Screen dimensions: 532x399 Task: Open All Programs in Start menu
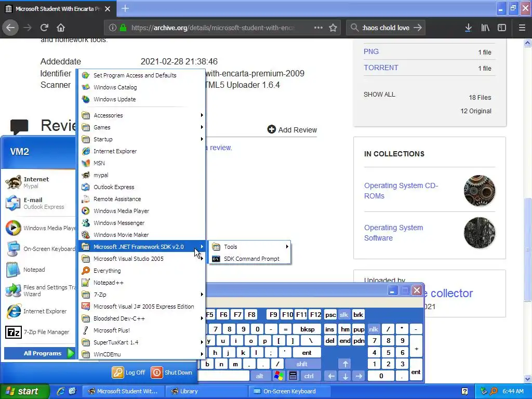[x=39, y=353]
